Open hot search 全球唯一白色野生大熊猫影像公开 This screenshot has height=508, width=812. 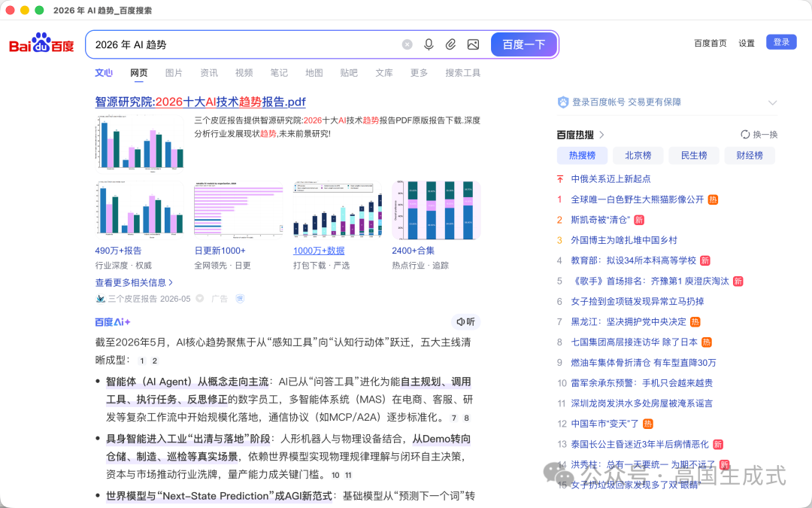pyautogui.click(x=638, y=199)
